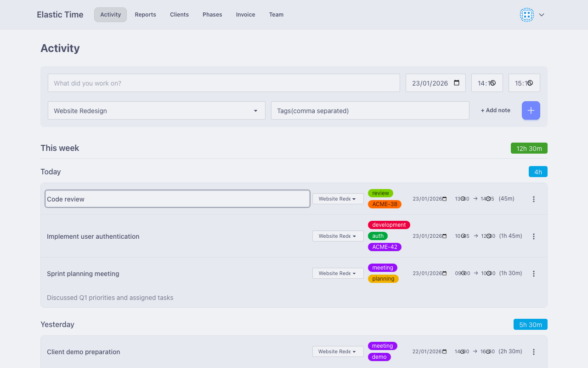Expand the account menu chevron beside the avatar
The height and width of the screenshot is (368, 588).
(542, 15)
